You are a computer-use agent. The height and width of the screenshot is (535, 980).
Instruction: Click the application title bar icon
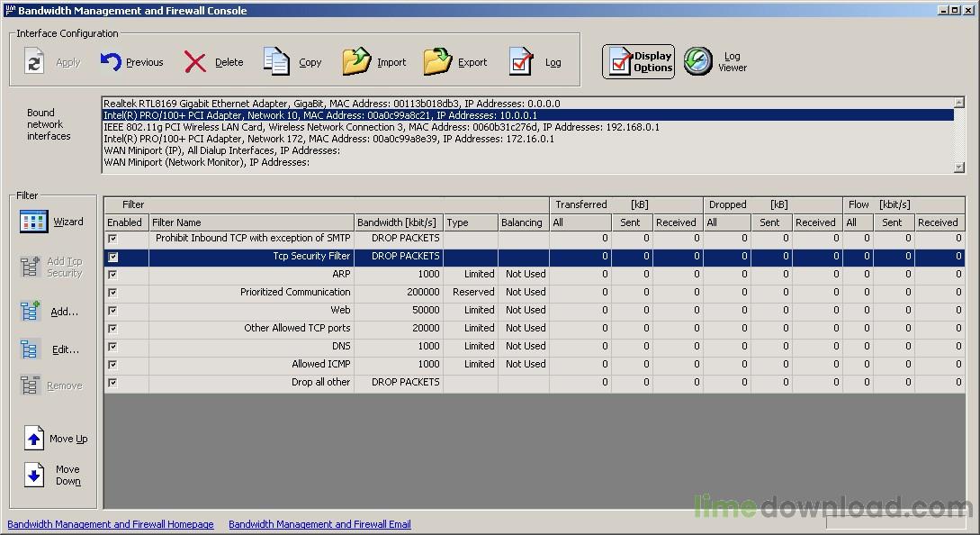10,10
